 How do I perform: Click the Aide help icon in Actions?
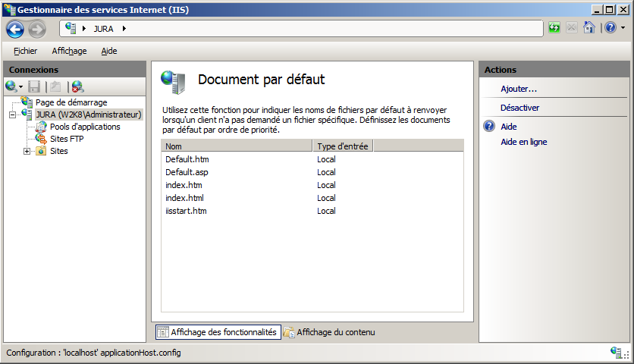pyautogui.click(x=489, y=127)
